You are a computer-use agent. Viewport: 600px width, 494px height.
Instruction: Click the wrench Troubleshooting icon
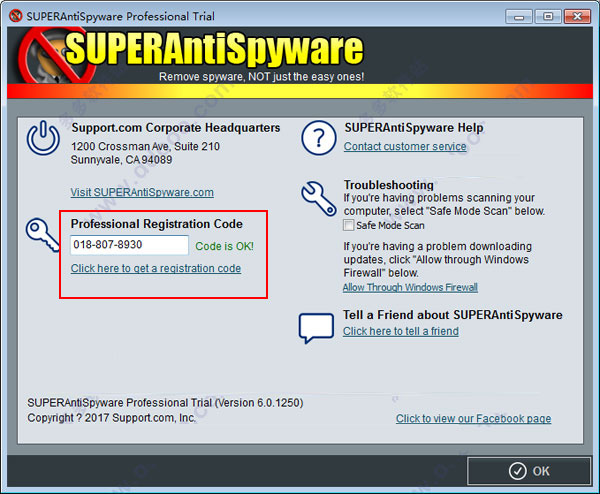(319, 198)
